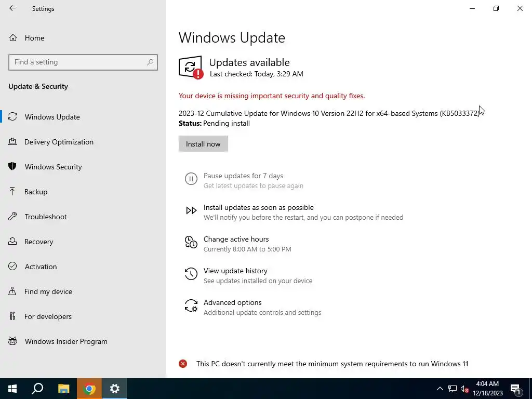Click the Advanced options gear-arrows icon
Image resolution: width=532 pixels, height=399 pixels.
coord(191,305)
